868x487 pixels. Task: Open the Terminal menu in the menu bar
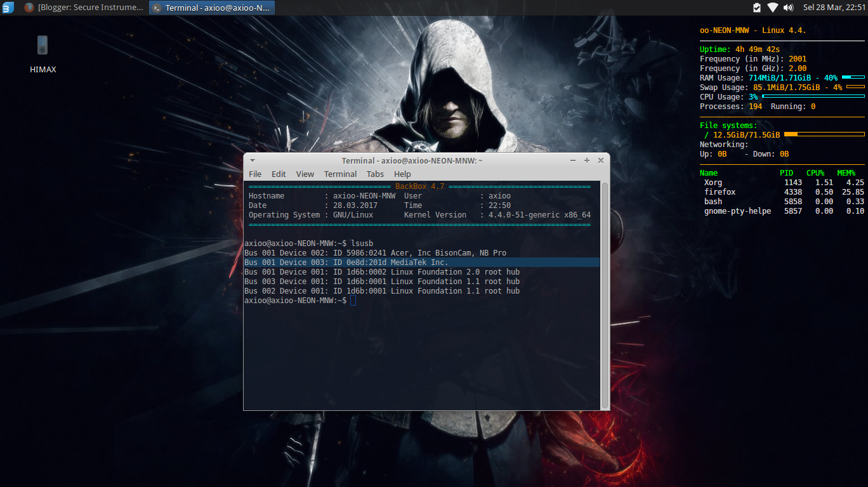340,174
